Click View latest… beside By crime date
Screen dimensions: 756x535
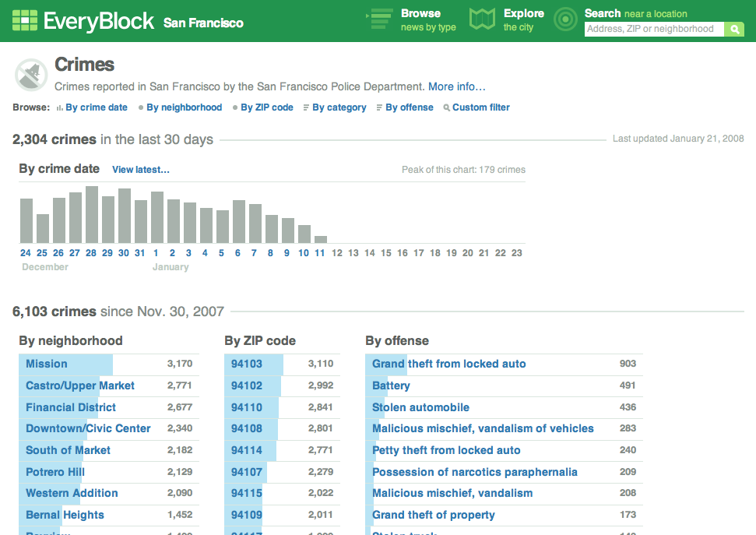[x=140, y=170]
